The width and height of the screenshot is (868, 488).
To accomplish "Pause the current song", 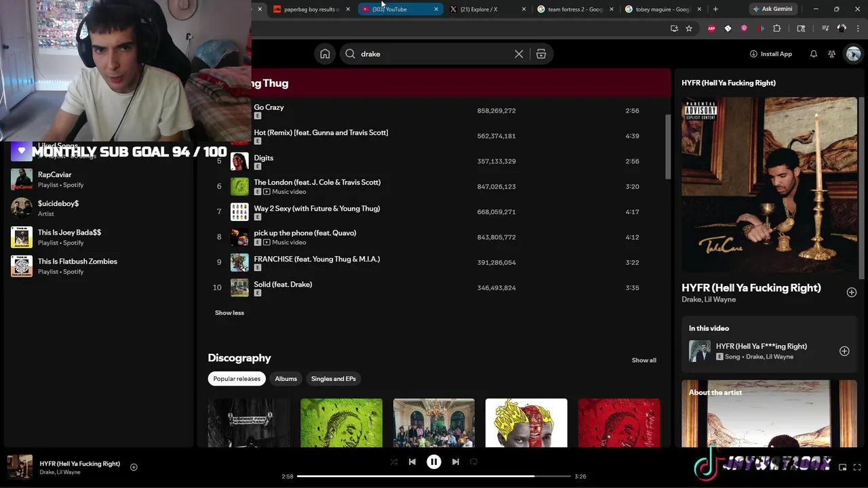I will tap(434, 462).
